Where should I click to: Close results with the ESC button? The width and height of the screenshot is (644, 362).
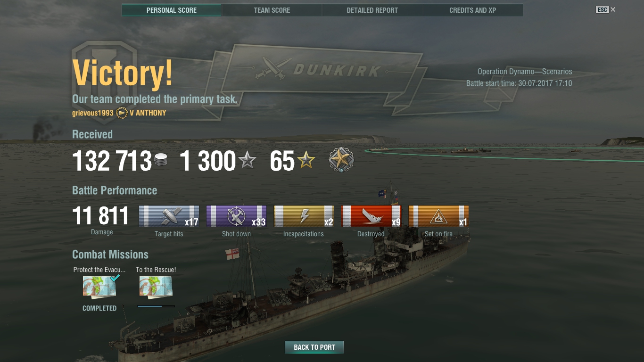click(x=605, y=9)
